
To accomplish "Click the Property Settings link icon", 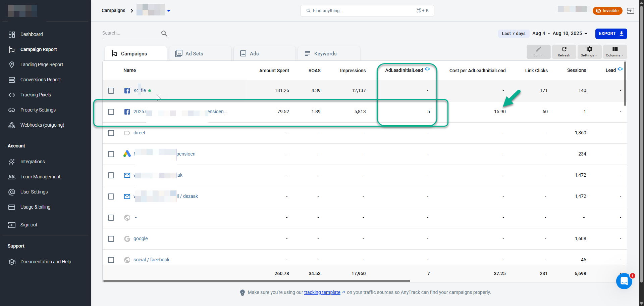I will pyautogui.click(x=12, y=110).
